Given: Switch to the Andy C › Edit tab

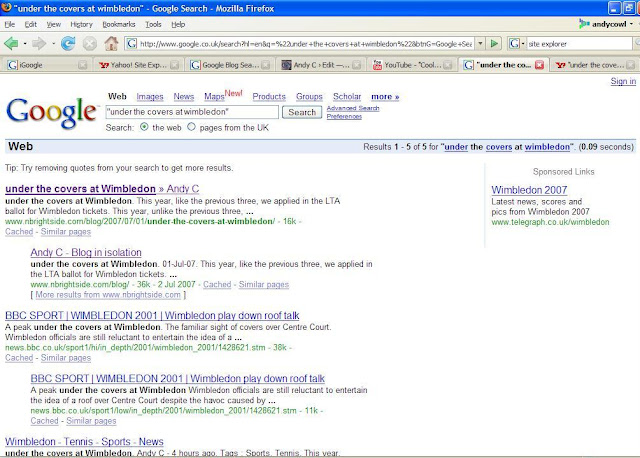Looking at the screenshot, I should 320,65.
